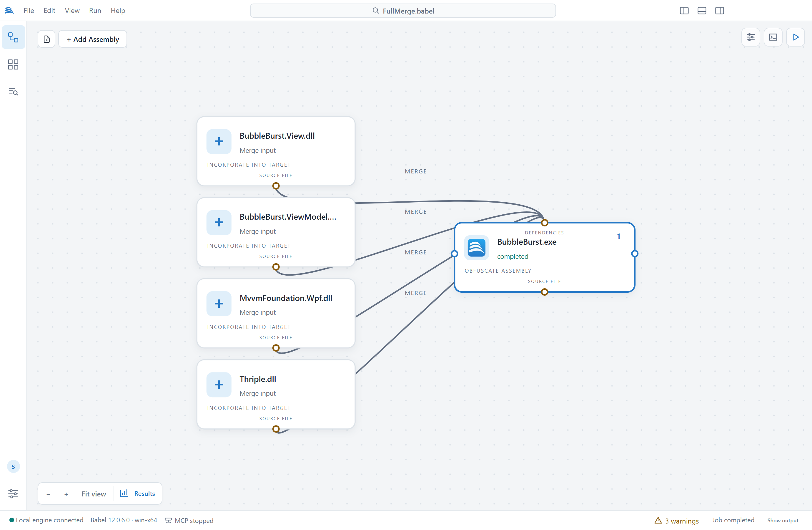
Task: Click BubbleBurst.exe source file bottom port
Action: (x=545, y=292)
